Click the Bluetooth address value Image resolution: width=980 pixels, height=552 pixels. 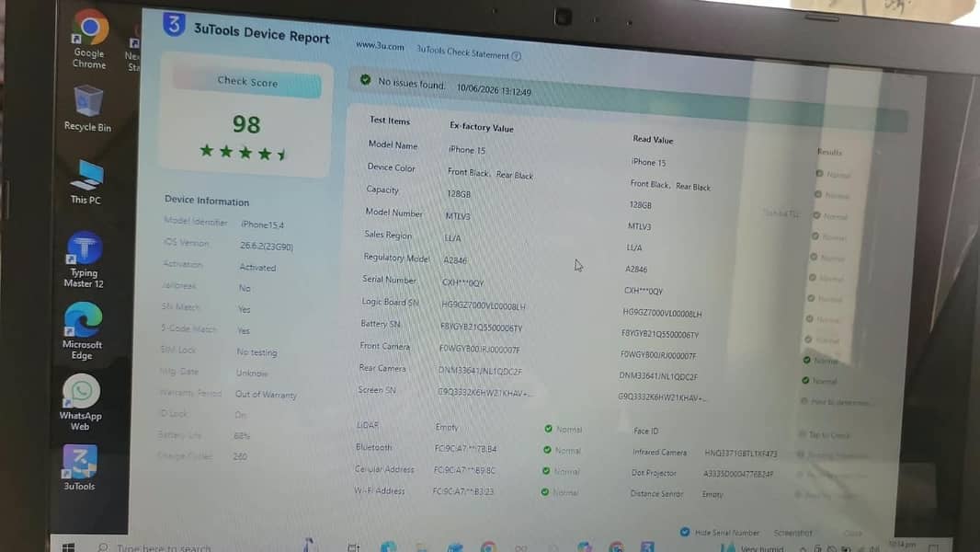[465, 448]
